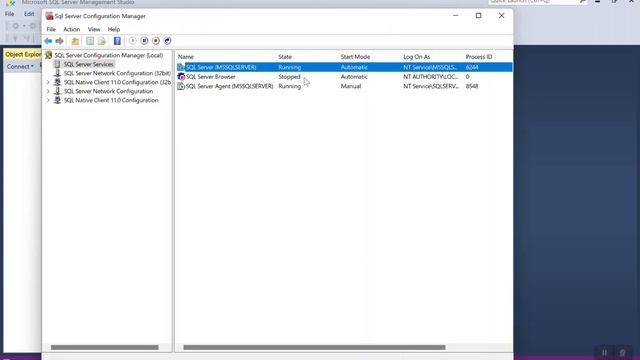The width and height of the screenshot is (640, 360).
Task: Open the Action menu
Action: pyautogui.click(x=71, y=29)
